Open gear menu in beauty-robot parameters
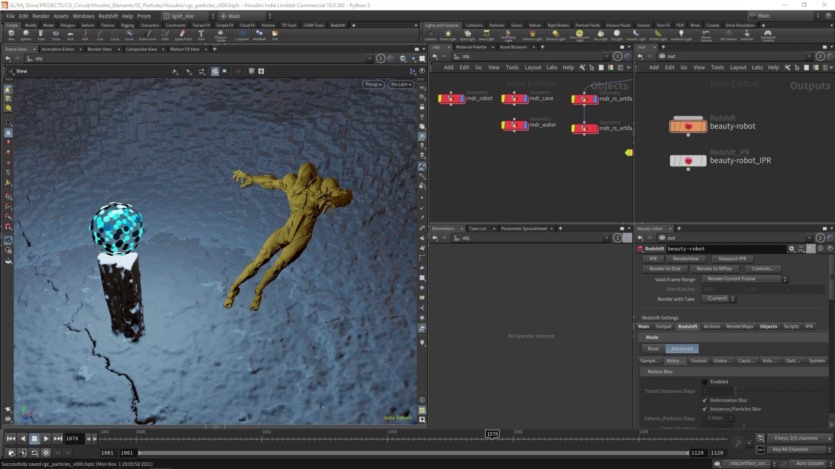The height and width of the screenshot is (469, 835). tap(791, 249)
